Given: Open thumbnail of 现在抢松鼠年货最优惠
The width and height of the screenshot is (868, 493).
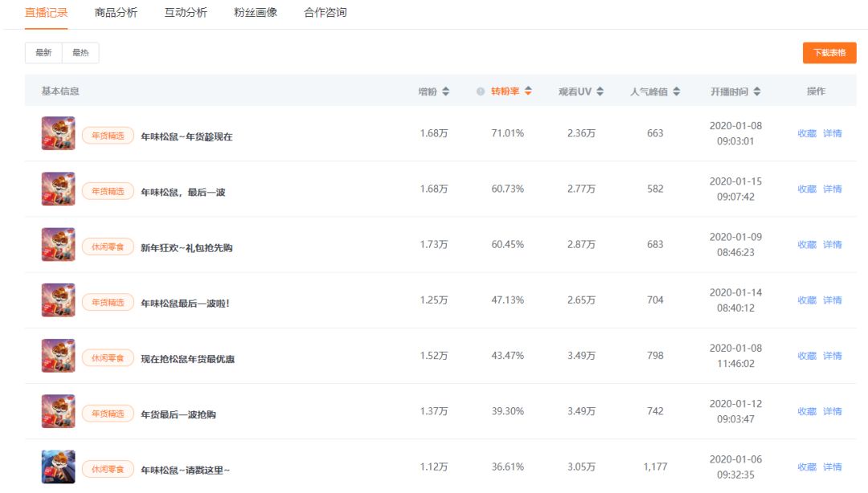Looking at the screenshot, I should (x=58, y=356).
